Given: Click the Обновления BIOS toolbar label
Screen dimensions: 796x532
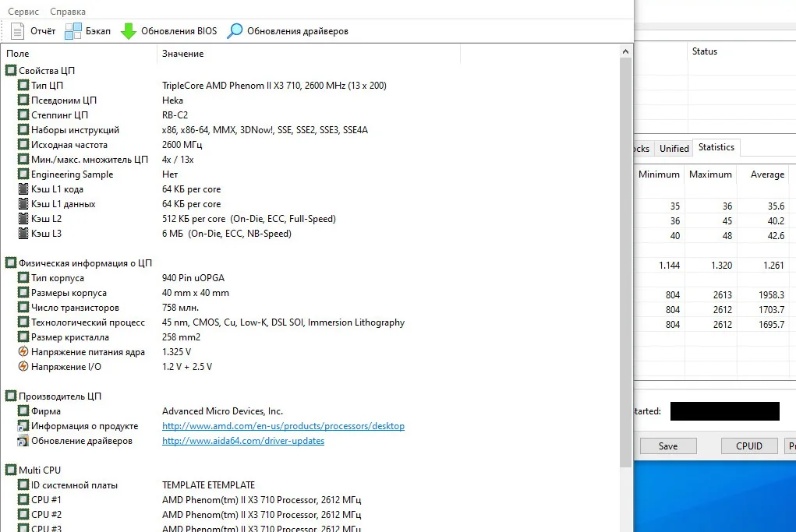Looking at the screenshot, I should click(x=179, y=31).
